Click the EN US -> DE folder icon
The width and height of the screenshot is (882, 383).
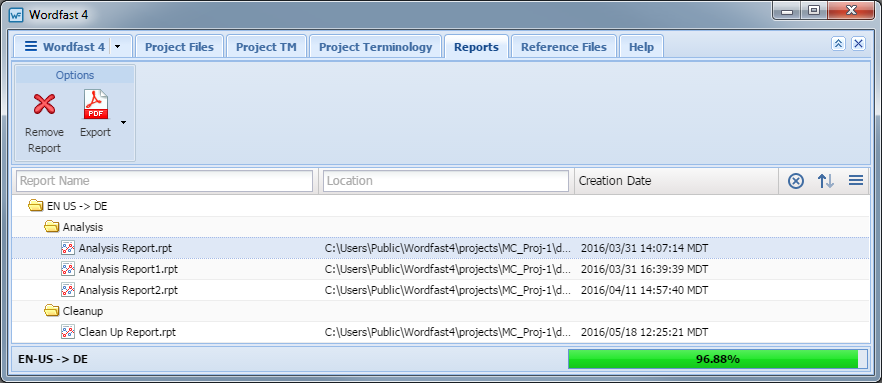(35, 206)
